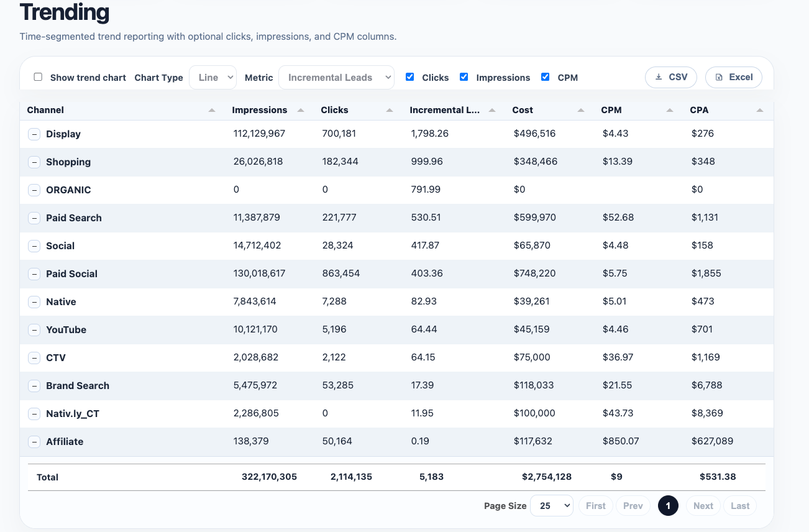Select the Paid Search CPM $52.68
This screenshot has width=809, height=532.
click(x=618, y=218)
